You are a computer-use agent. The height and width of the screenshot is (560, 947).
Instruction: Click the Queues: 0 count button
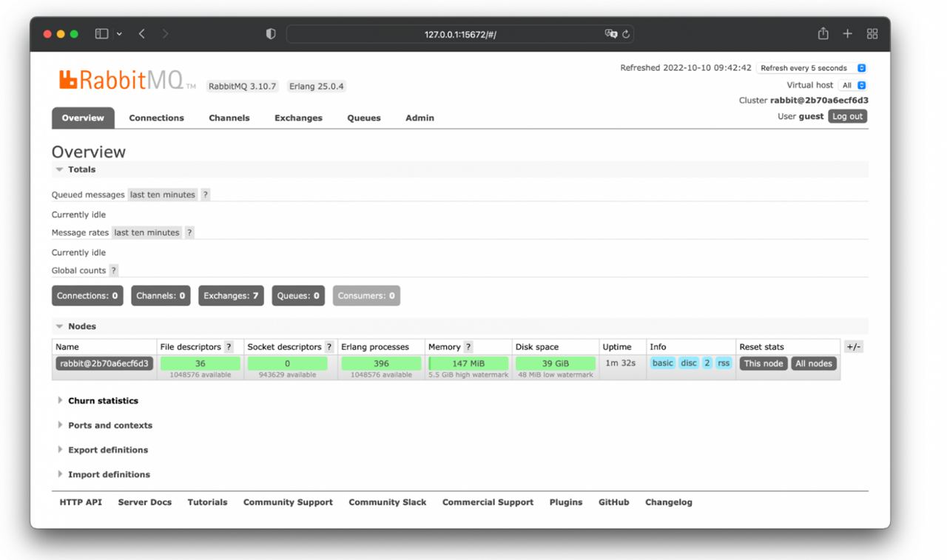click(x=299, y=296)
